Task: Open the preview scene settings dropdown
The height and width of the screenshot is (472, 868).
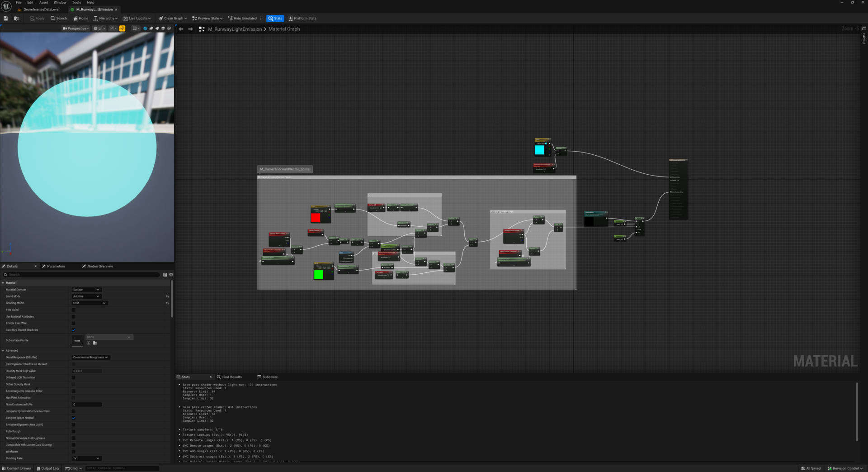Action: point(135,29)
